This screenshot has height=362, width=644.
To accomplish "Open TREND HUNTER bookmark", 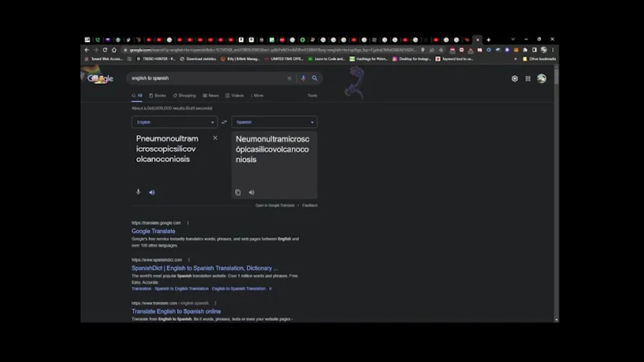I will point(156,59).
